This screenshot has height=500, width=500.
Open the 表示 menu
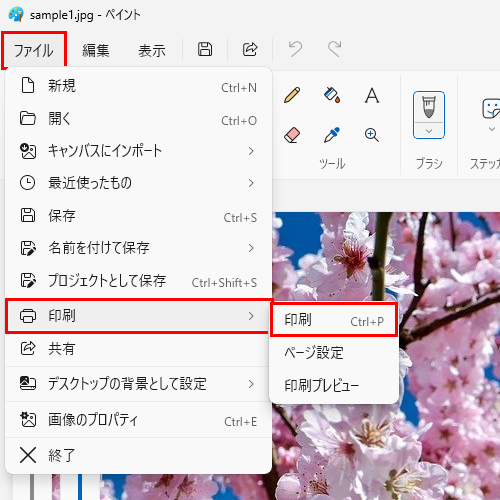[152, 51]
